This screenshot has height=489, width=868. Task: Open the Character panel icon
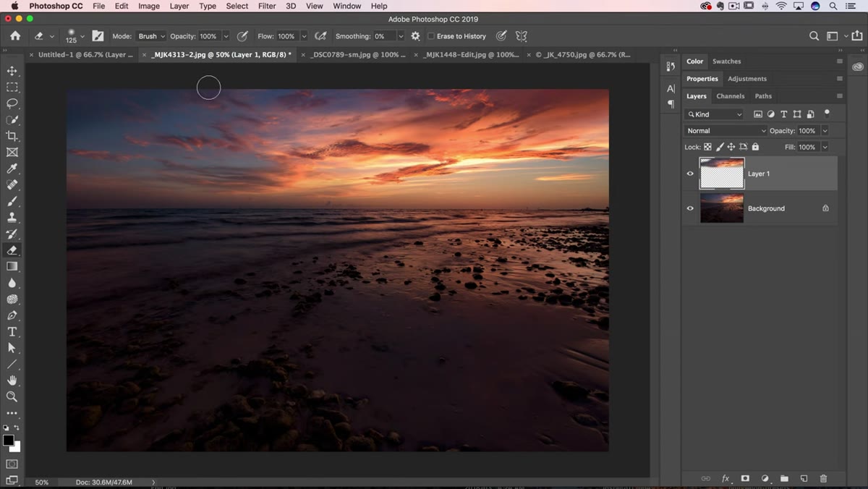point(671,88)
